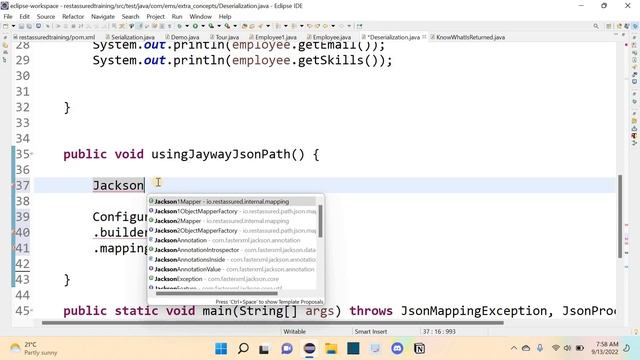The image size is (640, 360).
Task: Click line number 37 in the gutter
Action: [x=22, y=185]
